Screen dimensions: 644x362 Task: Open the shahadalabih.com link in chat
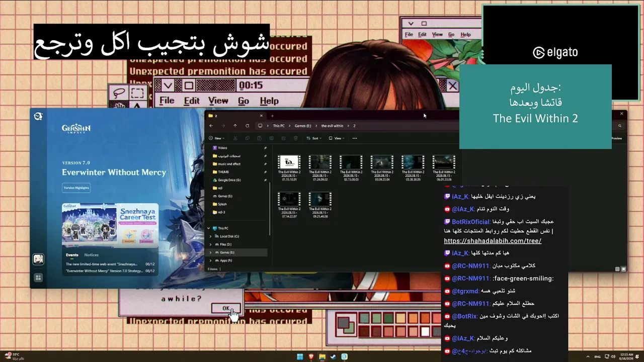(x=493, y=241)
